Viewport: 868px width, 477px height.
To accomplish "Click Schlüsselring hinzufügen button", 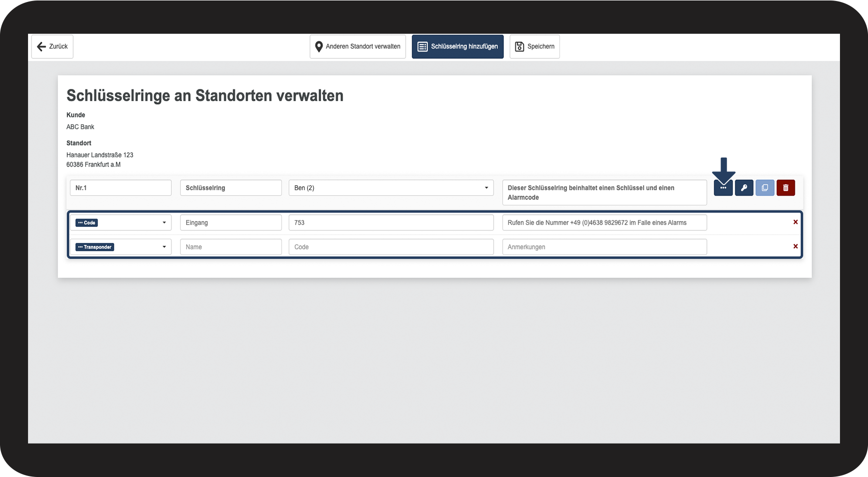I will click(457, 47).
